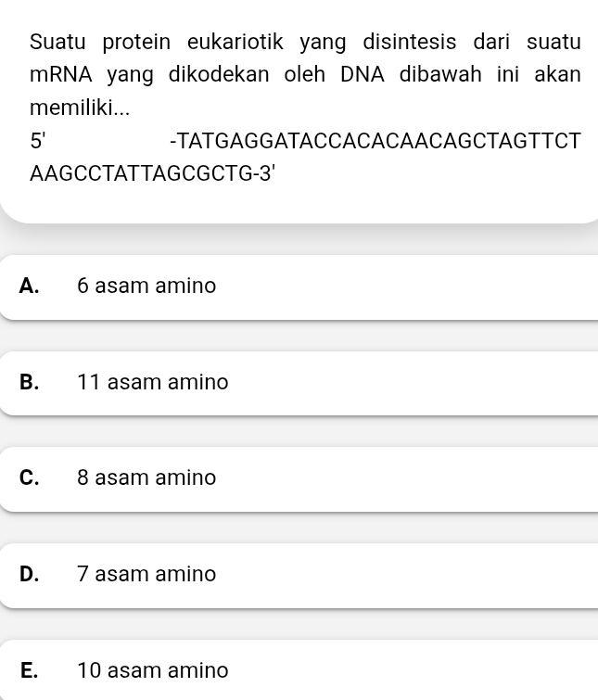The image size is (598, 700).
Task: Click the bold letter B label
Action: point(29,383)
